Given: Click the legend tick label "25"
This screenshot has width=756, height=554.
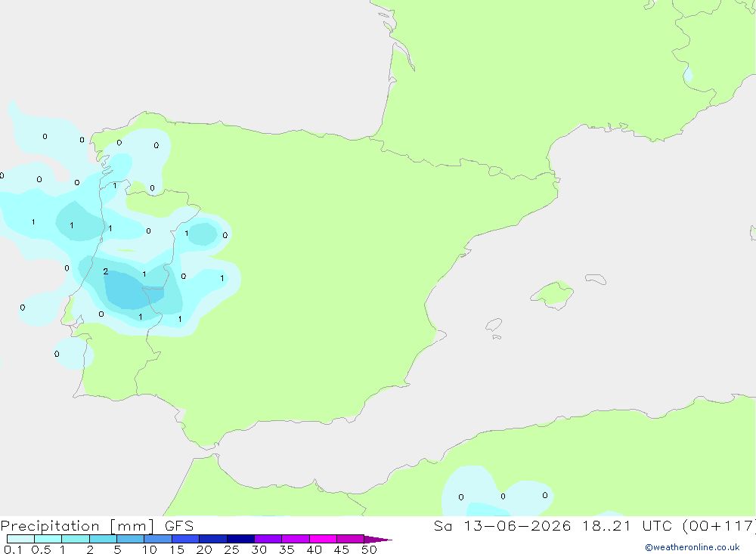Looking at the screenshot, I should coord(232,549).
